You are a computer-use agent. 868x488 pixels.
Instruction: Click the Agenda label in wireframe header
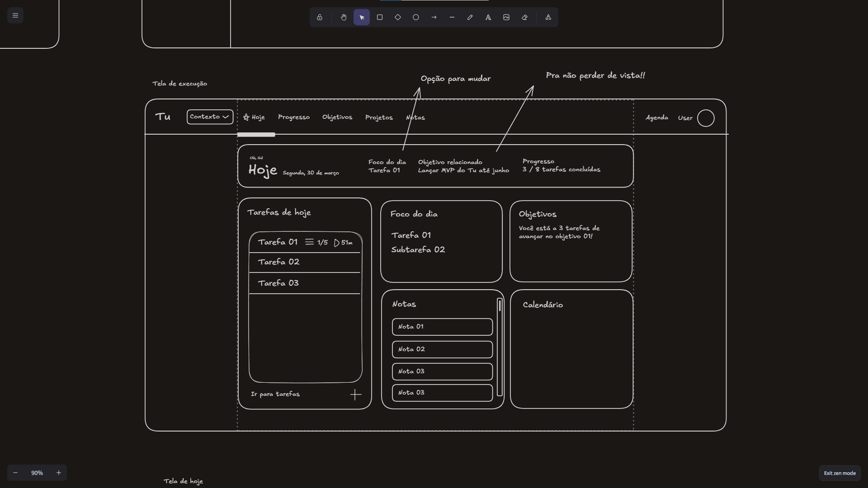point(657,117)
